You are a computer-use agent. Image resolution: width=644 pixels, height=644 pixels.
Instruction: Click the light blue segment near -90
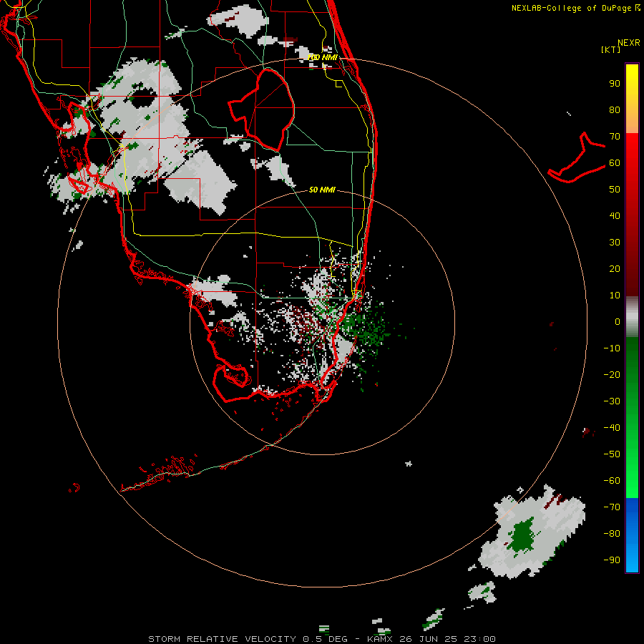[632, 559]
